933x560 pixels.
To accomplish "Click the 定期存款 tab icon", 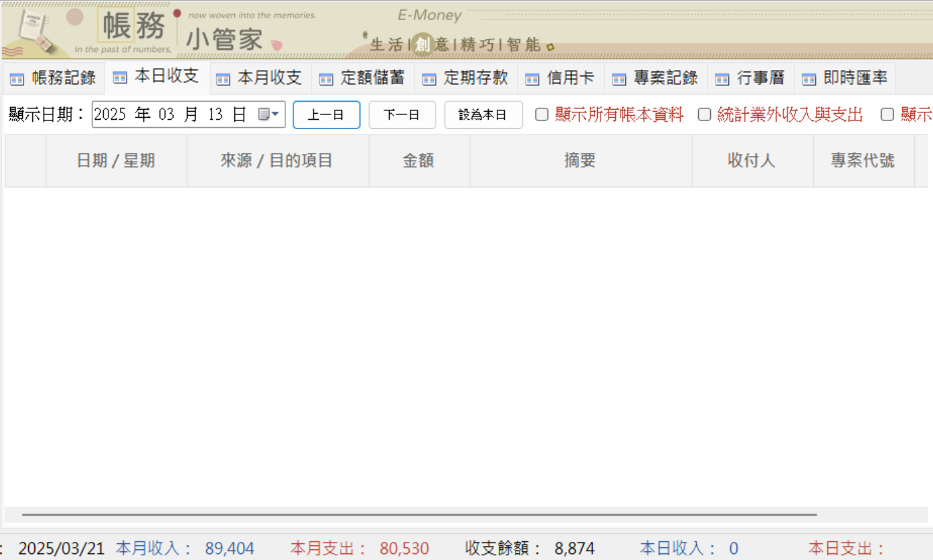I will click(428, 77).
